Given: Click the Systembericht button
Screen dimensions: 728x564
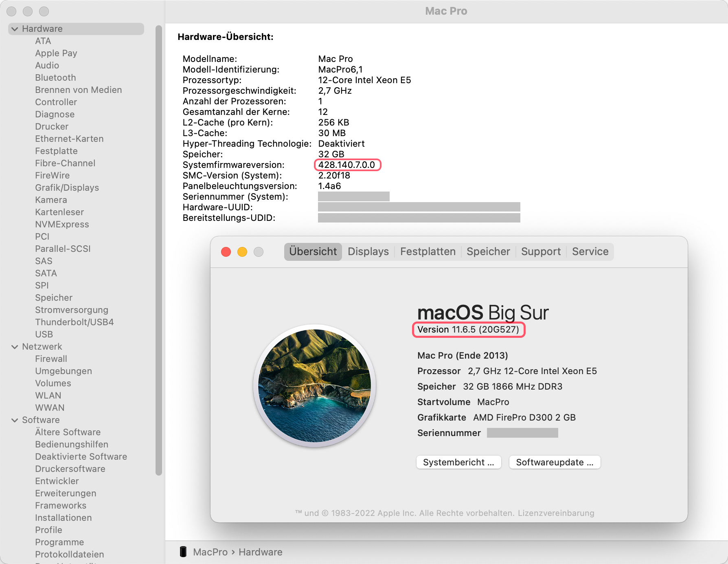Looking at the screenshot, I should coord(459,462).
